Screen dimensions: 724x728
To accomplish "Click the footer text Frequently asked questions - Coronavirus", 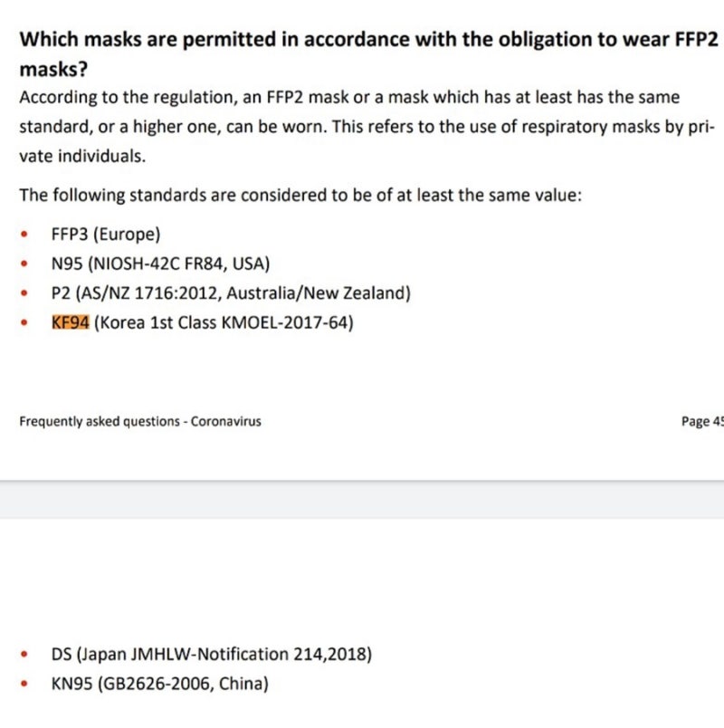I will (x=140, y=421).
